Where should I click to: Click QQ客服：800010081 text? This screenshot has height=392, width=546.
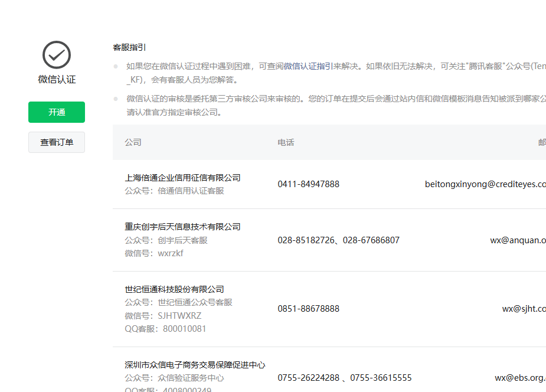(x=165, y=329)
